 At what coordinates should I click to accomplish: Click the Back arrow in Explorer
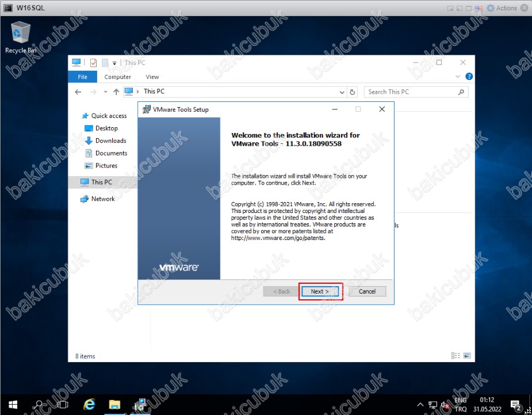point(78,92)
